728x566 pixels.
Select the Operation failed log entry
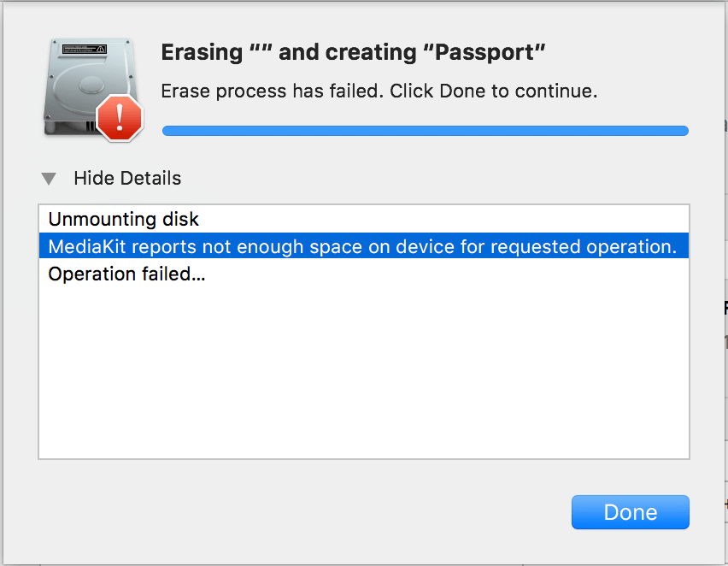[363, 274]
